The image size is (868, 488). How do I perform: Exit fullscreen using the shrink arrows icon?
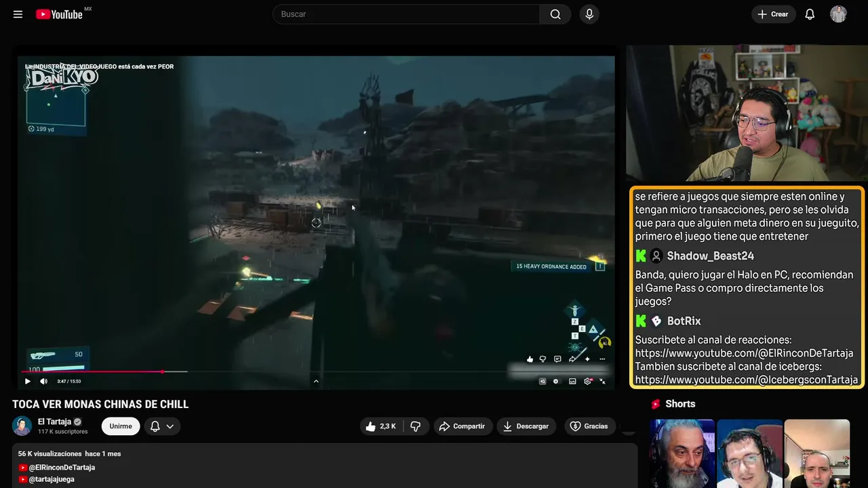click(x=602, y=382)
